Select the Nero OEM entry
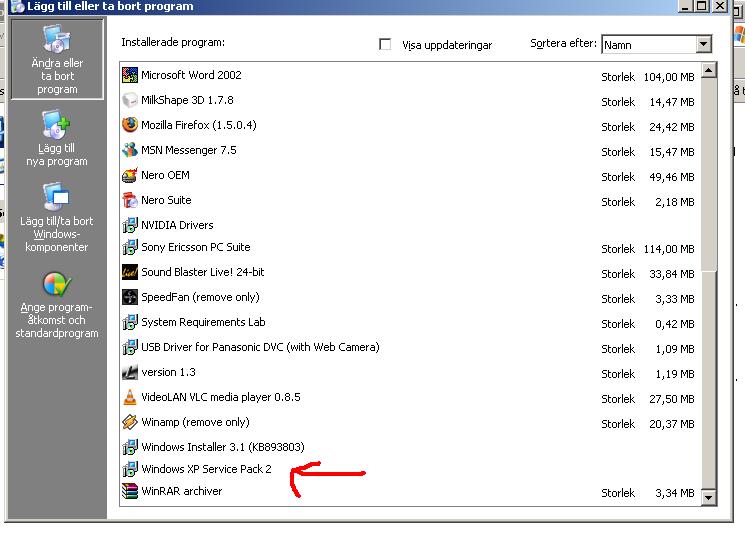745x536 pixels. (x=411, y=176)
